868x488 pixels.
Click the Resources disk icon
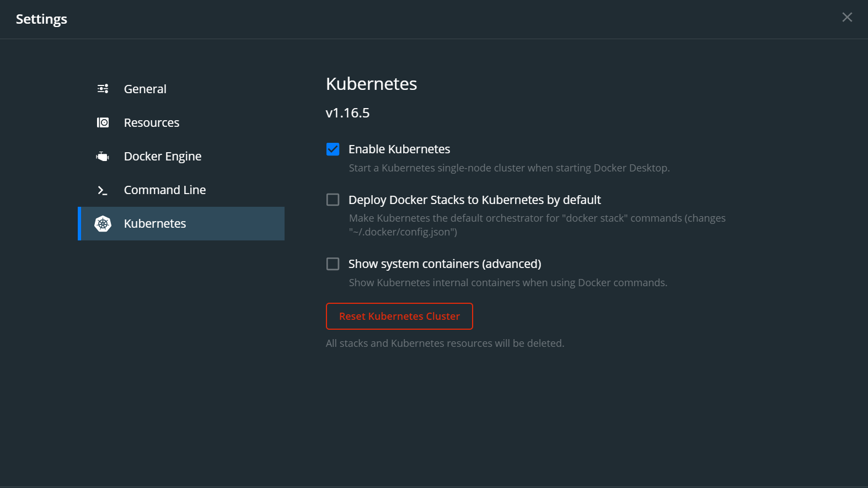coord(103,122)
